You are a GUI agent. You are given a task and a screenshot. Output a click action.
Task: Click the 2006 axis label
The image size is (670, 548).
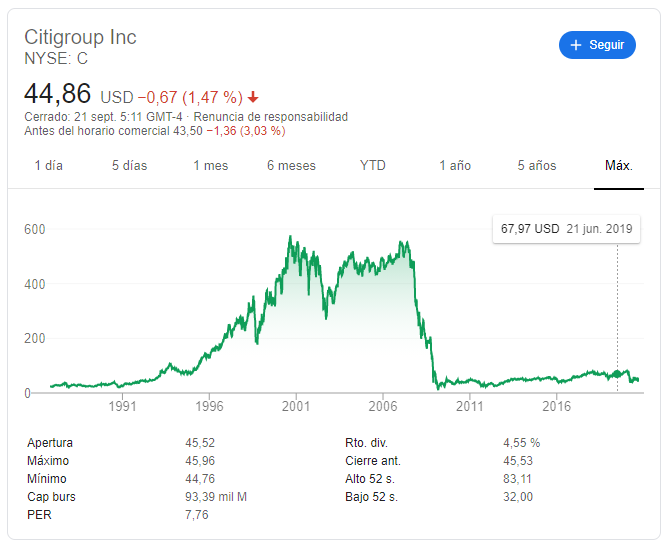pyautogui.click(x=383, y=406)
